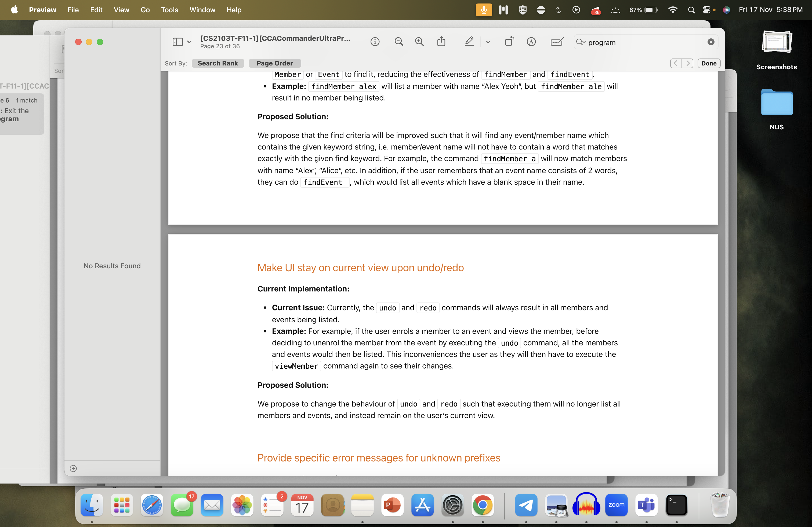Clear the search field text
Viewport: 812px width, 527px height.
[x=711, y=42]
